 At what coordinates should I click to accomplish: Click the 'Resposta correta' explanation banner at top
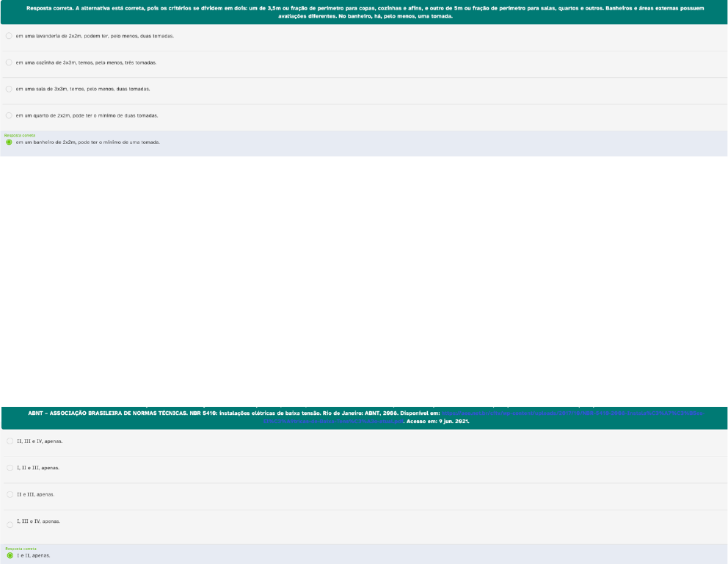click(x=364, y=12)
